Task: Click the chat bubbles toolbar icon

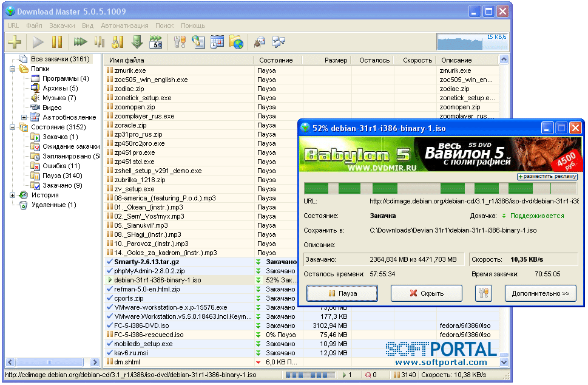Action: [279, 42]
